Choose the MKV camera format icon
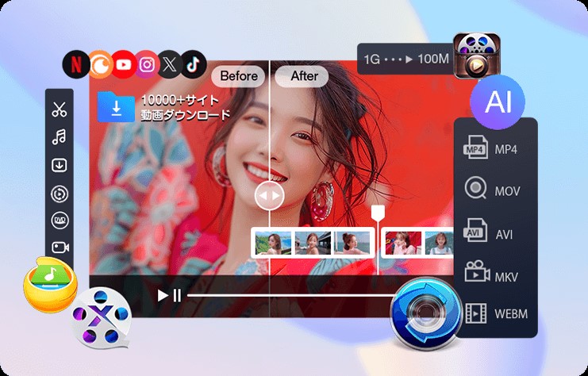 (477, 271)
